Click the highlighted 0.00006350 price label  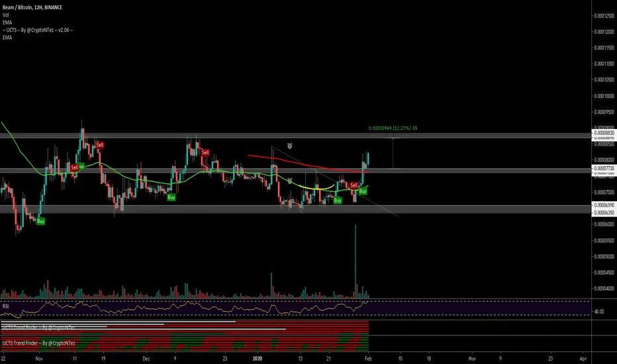(x=604, y=212)
